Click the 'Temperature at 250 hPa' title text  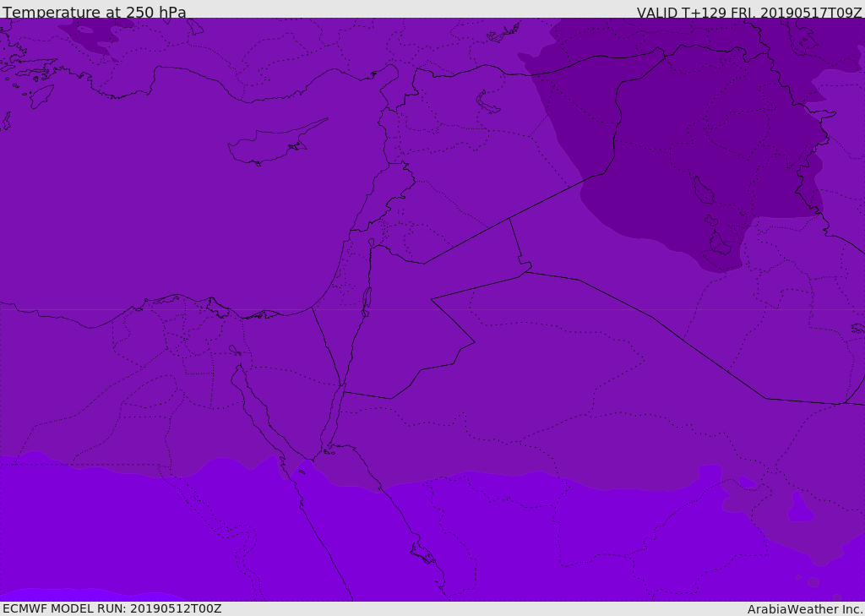click(95, 12)
